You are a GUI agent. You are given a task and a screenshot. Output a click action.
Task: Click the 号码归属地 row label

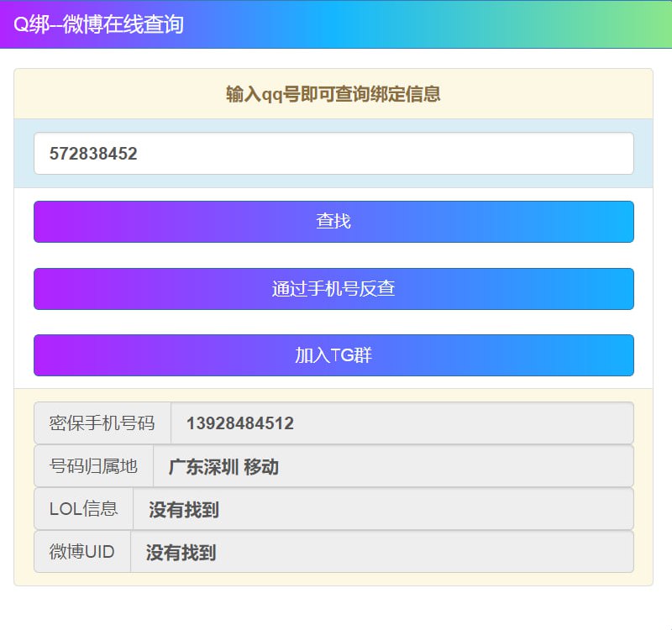coord(92,466)
